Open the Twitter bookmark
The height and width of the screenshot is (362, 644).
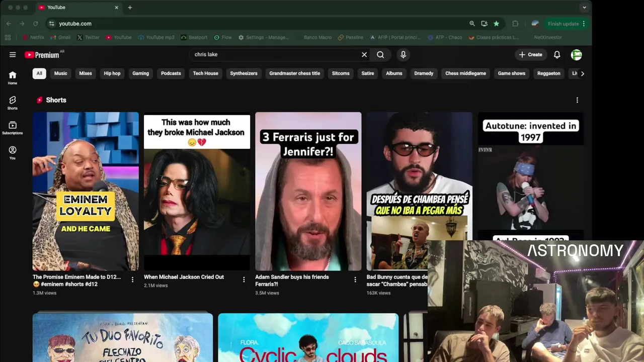(89, 37)
